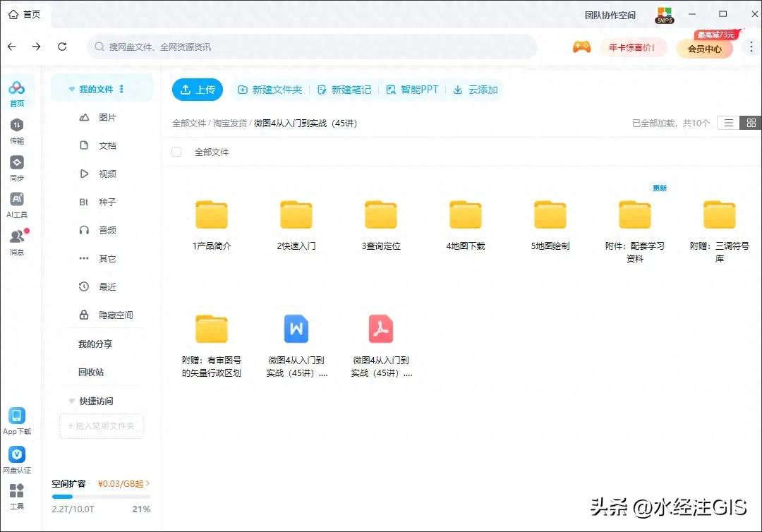Check the 全部文件 select-all checkbox
The width and height of the screenshot is (762, 532).
176,152
